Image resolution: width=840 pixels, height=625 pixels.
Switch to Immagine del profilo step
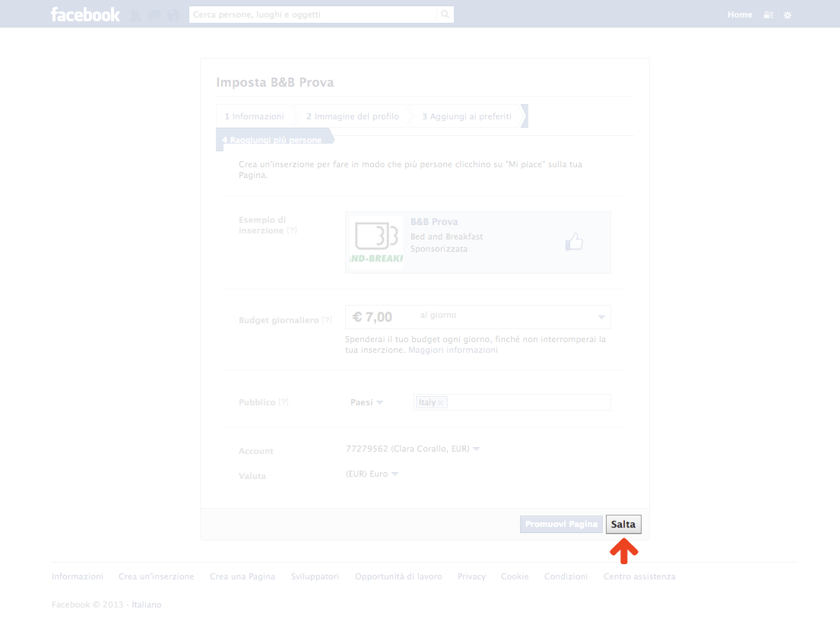click(x=353, y=116)
